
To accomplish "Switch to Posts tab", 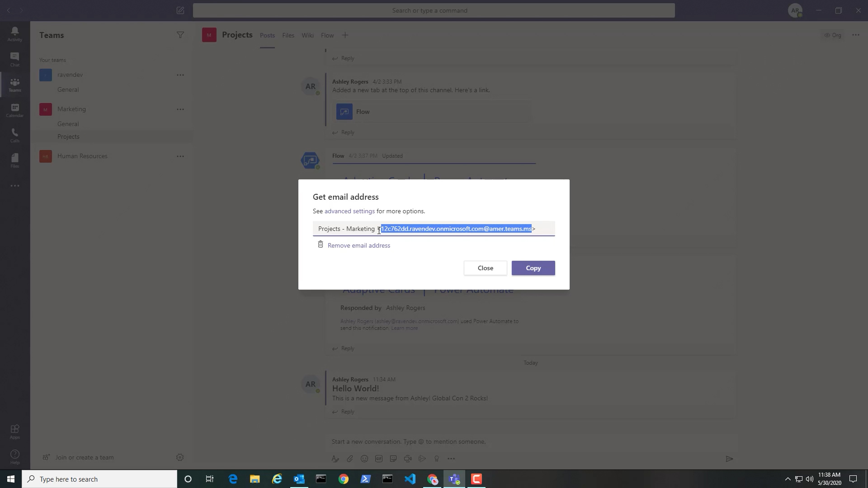I will pyautogui.click(x=267, y=35).
